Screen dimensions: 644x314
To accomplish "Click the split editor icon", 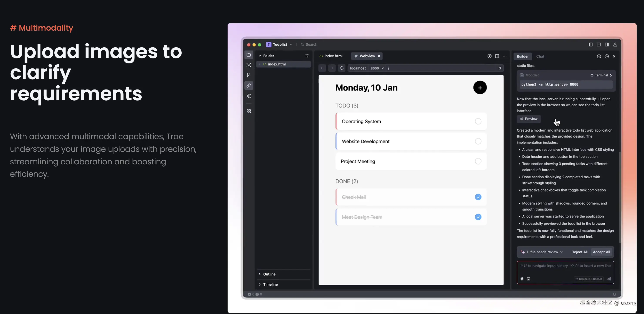I will click(497, 56).
